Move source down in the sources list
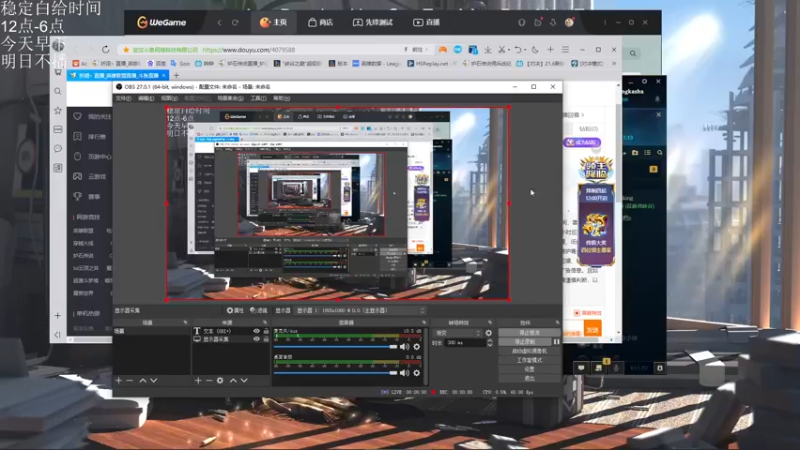Viewport: 800px width, 450px height. (244, 381)
